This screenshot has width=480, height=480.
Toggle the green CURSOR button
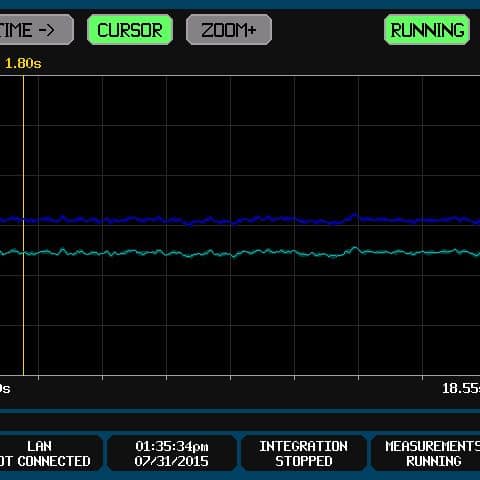[130, 30]
